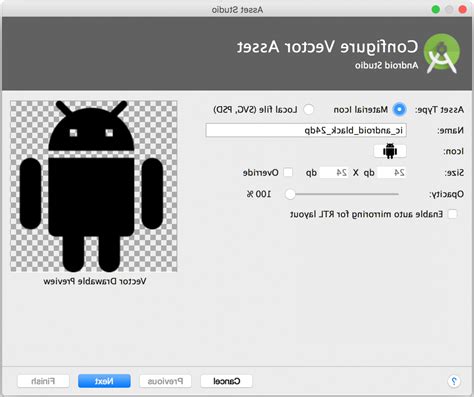
Task: Toggle the Override size checkbox
Action: tap(288, 173)
